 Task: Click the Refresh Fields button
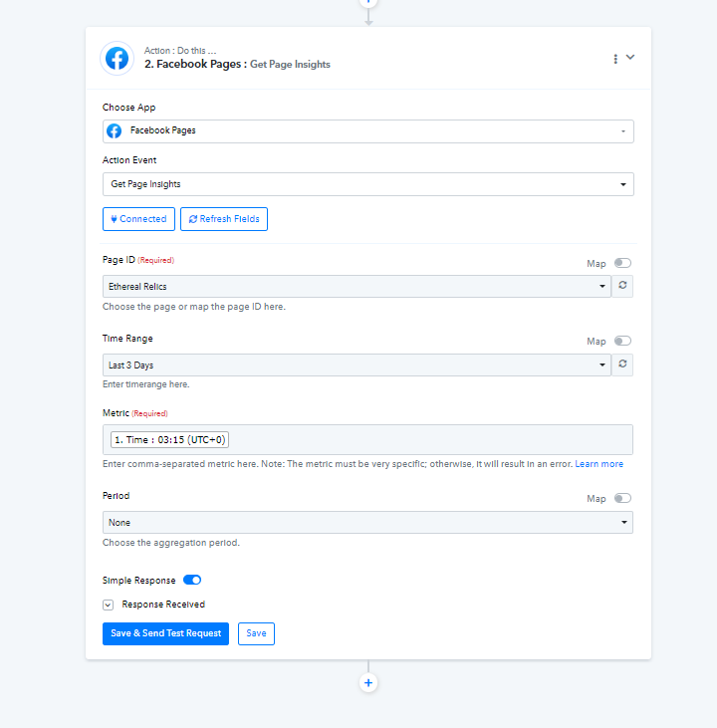tap(224, 219)
